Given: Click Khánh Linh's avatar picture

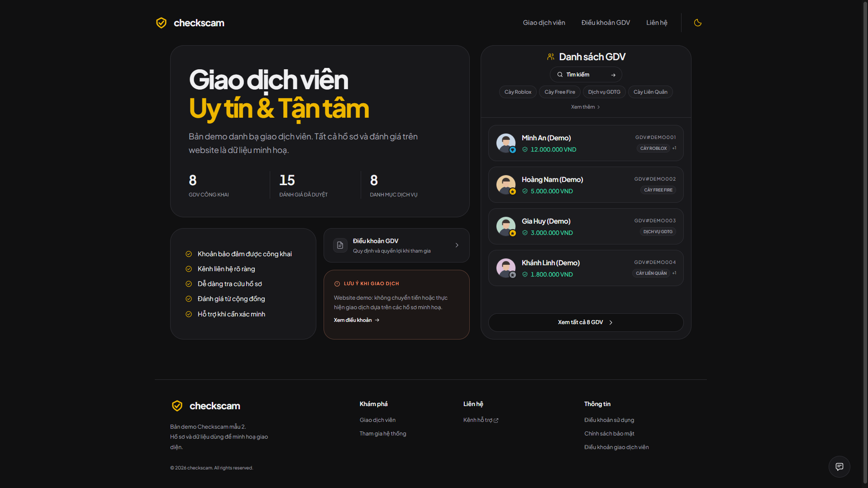Looking at the screenshot, I should click(506, 268).
